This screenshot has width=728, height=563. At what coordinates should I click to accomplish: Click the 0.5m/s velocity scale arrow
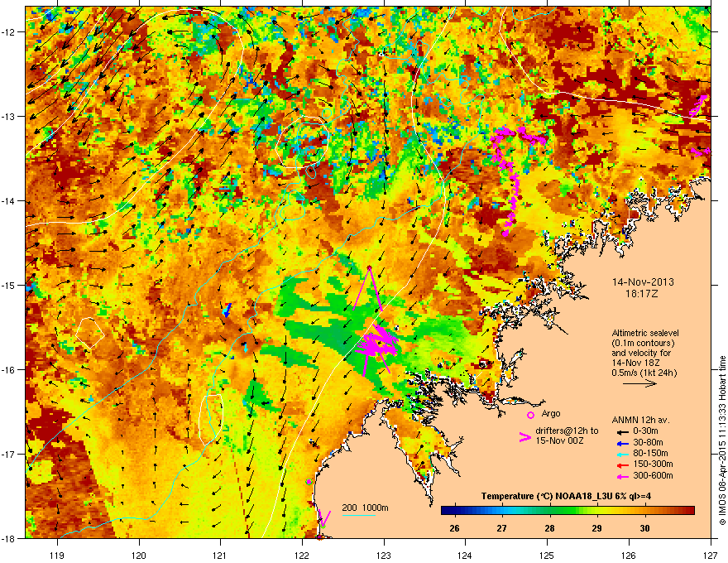(x=639, y=385)
